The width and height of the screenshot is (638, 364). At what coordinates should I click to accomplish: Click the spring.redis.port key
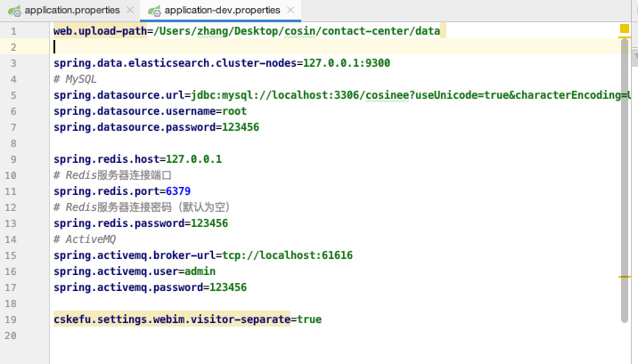click(x=106, y=191)
